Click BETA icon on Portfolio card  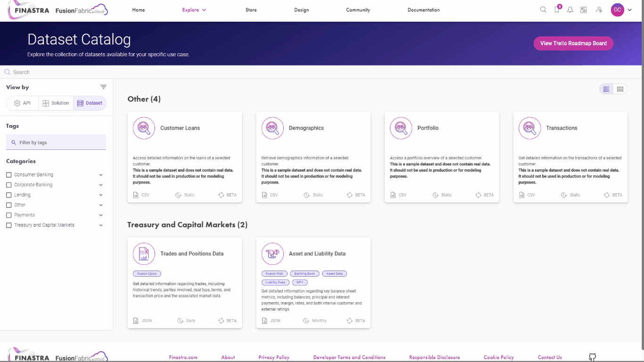pyautogui.click(x=478, y=195)
